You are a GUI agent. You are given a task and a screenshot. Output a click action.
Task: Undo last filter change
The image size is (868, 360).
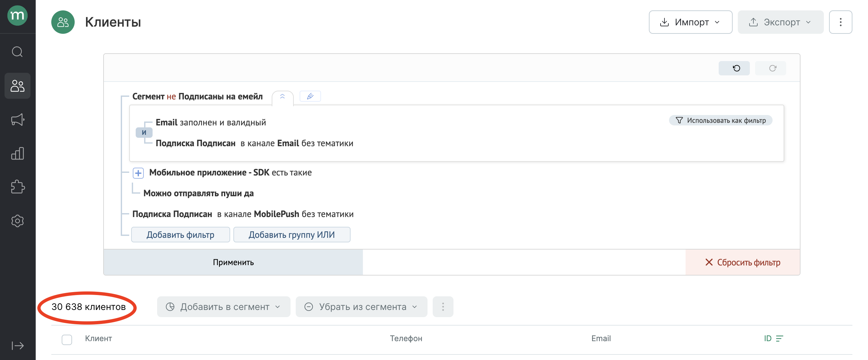point(734,68)
